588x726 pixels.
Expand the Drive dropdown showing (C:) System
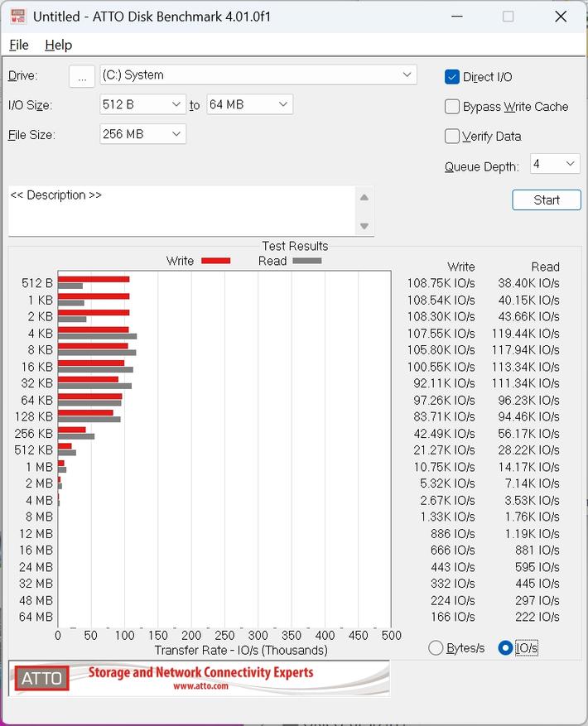(258, 75)
